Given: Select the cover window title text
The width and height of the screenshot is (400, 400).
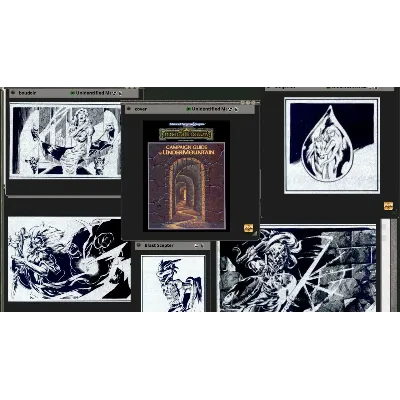Looking at the screenshot, I should point(141,109).
